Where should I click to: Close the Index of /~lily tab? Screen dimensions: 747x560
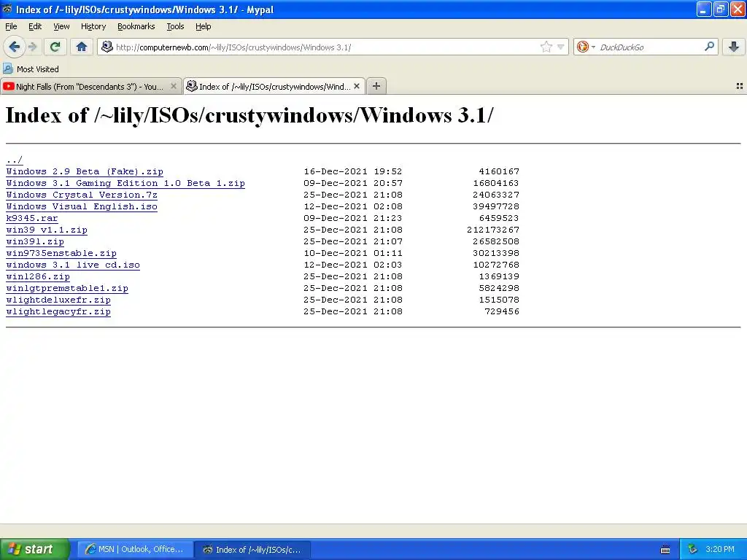tap(356, 86)
